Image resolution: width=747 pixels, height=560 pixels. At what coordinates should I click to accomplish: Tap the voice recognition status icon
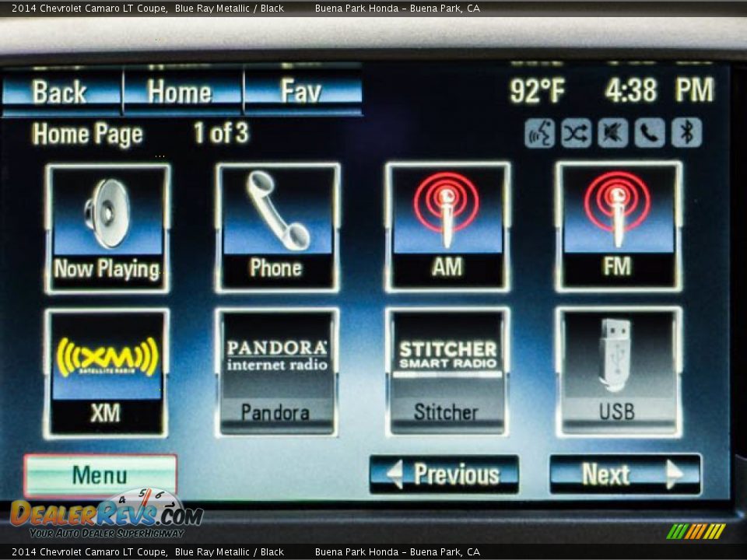click(x=539, y=133)
